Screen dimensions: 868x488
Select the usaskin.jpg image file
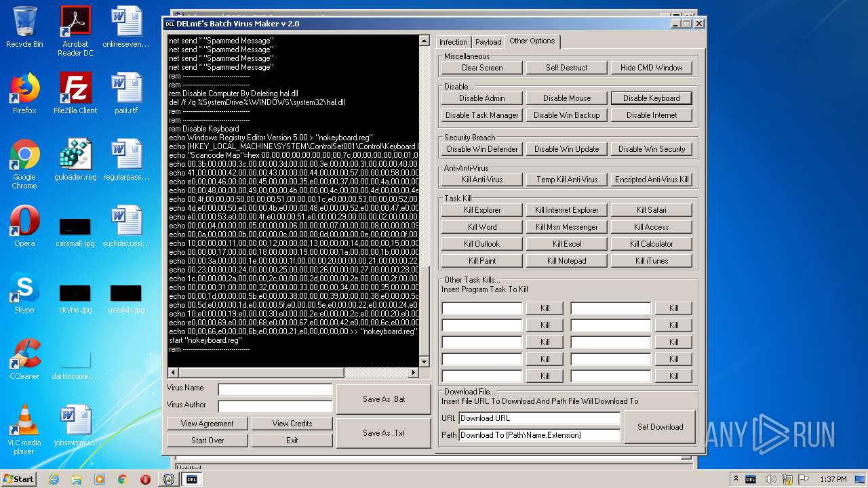(x=126, y=298)
